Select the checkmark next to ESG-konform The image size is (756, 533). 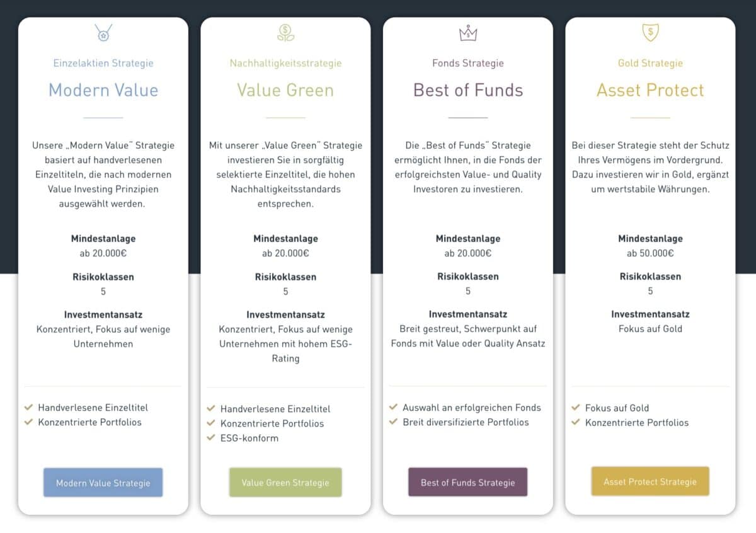click(x=212, y=438)
